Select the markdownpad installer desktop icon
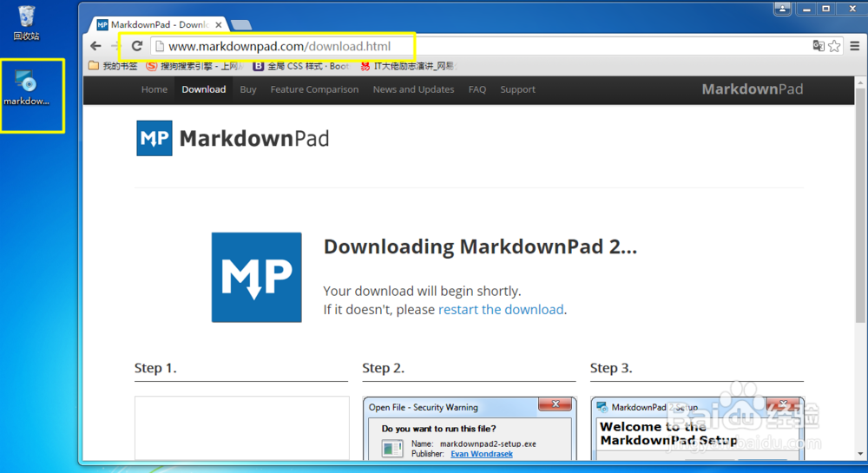Viewport: 868px width, 473px height. point(26,88)
